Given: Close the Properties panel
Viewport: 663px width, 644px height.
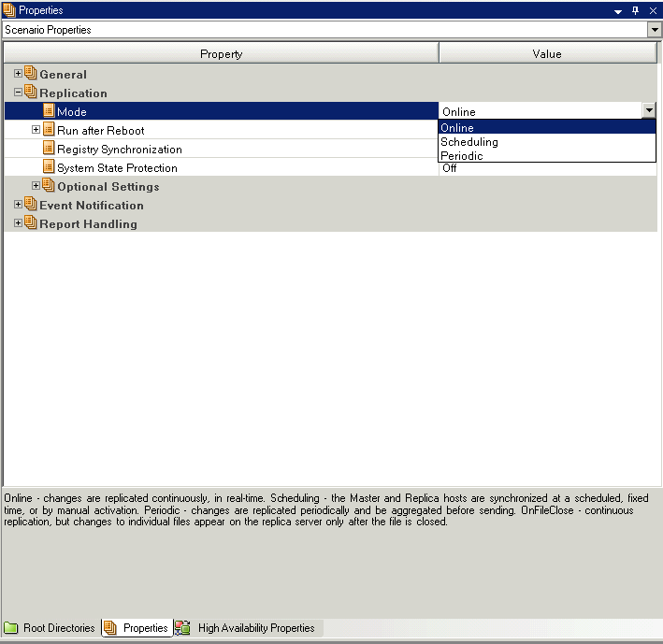Looking at the screenshot, I should click(653, 11).
